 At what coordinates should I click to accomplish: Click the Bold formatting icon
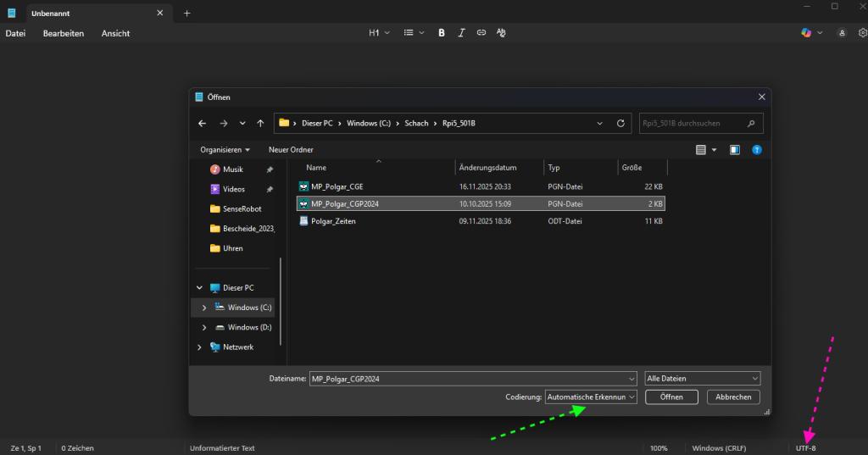point(442,33)
